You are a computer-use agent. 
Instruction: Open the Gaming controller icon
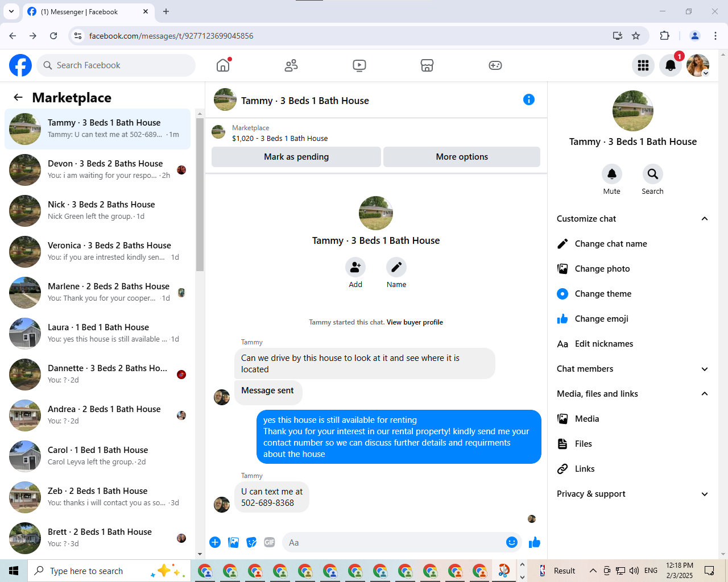pos(495,65)
